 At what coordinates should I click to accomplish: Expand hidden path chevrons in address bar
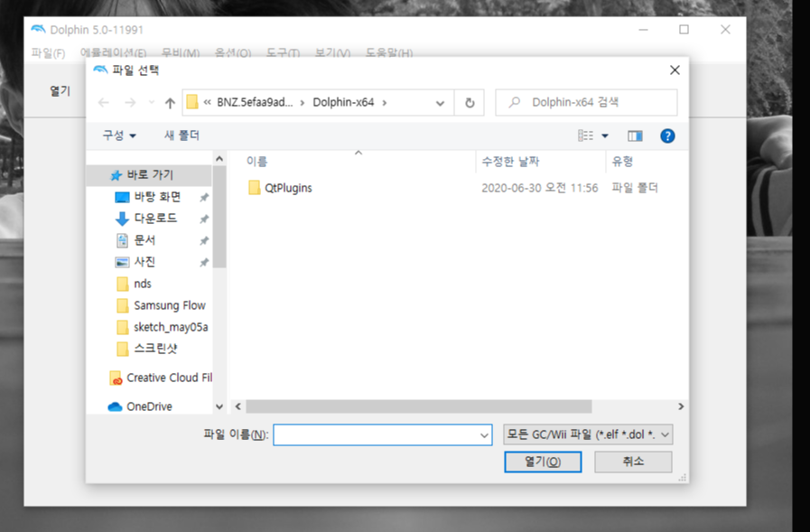[207, 102]
